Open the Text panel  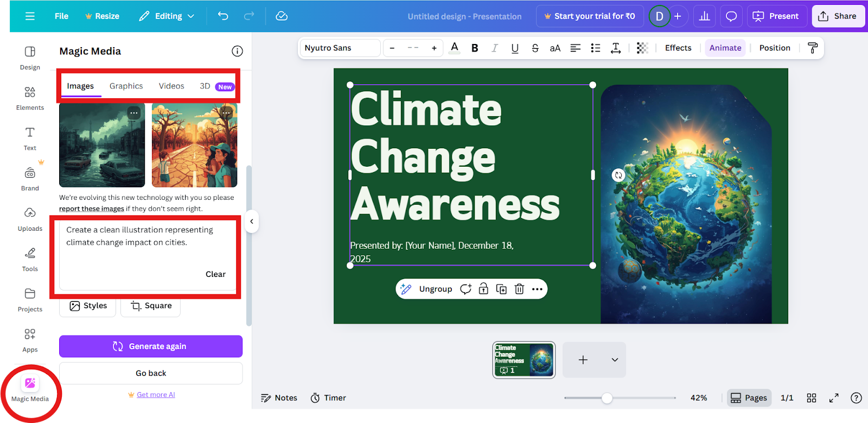(30, 138)
